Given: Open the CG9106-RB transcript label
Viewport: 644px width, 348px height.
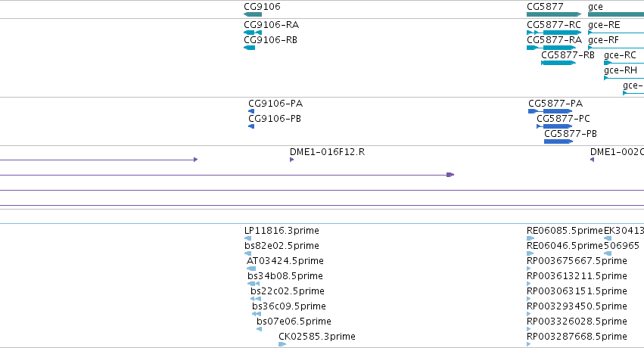Looking at the screenshot, I should coord(271,40).
